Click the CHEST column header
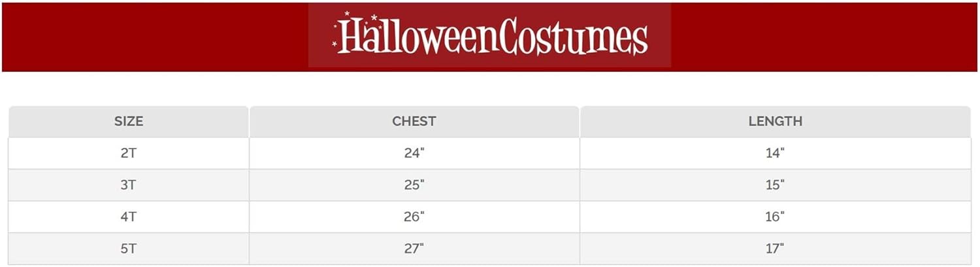 click(x=414, y=121)
